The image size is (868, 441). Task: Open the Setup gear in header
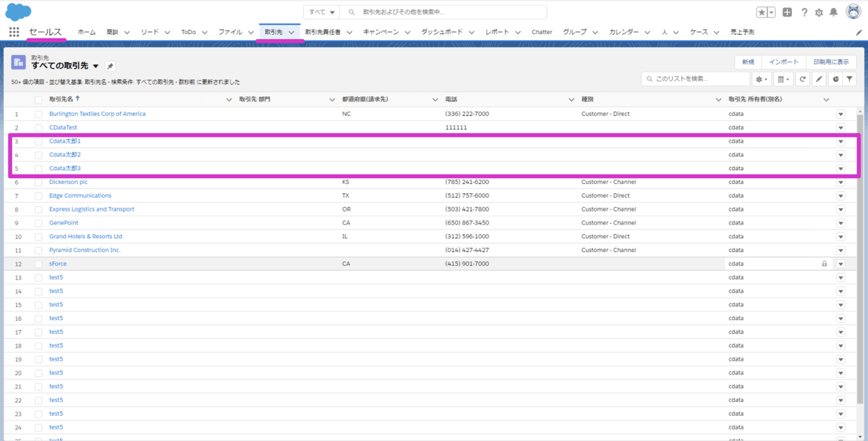pos(819,12)
